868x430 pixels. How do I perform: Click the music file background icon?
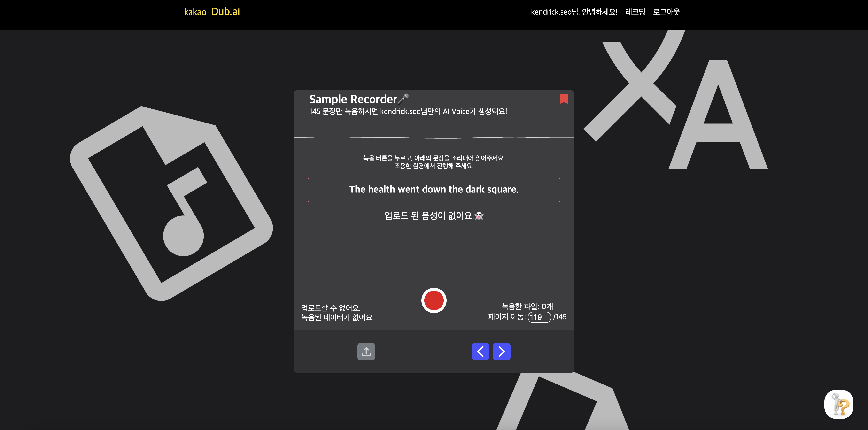click(x=171, y=203)
